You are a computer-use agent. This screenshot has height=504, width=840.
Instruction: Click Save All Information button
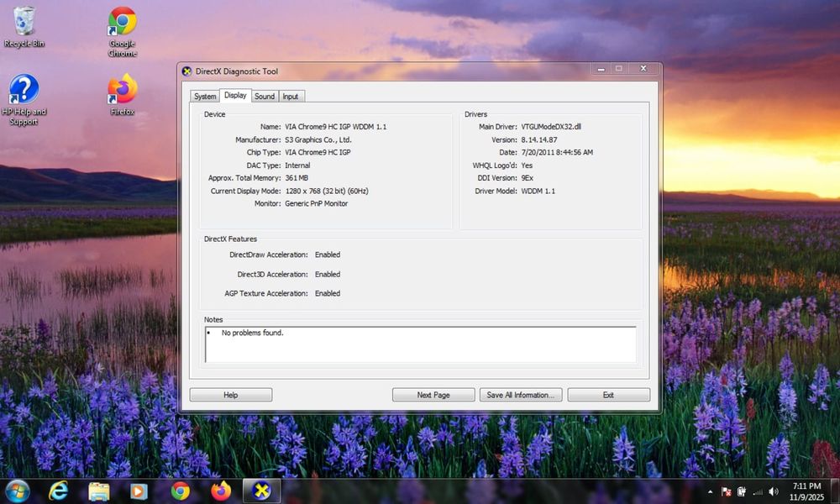click(521, 395)
